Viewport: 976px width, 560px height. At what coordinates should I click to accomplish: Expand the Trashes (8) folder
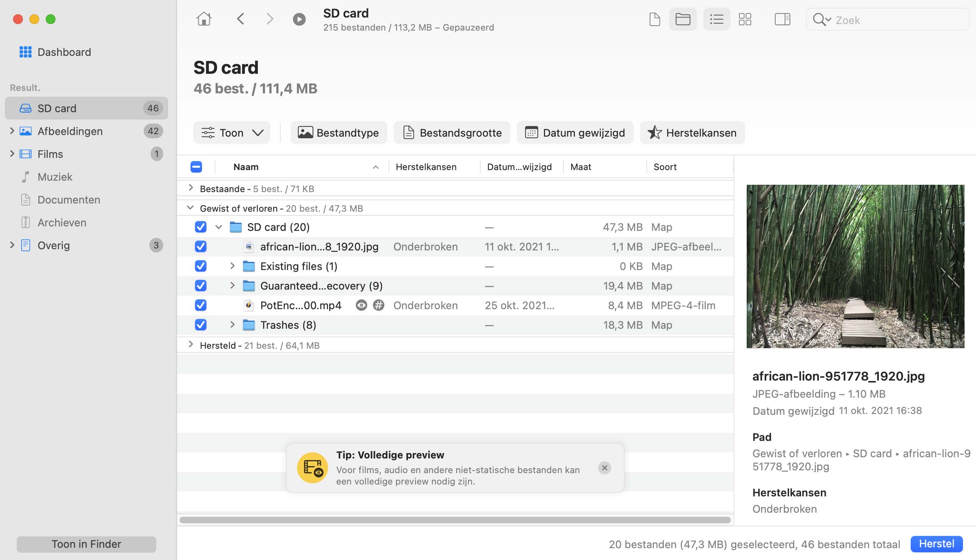coord(232,325)
